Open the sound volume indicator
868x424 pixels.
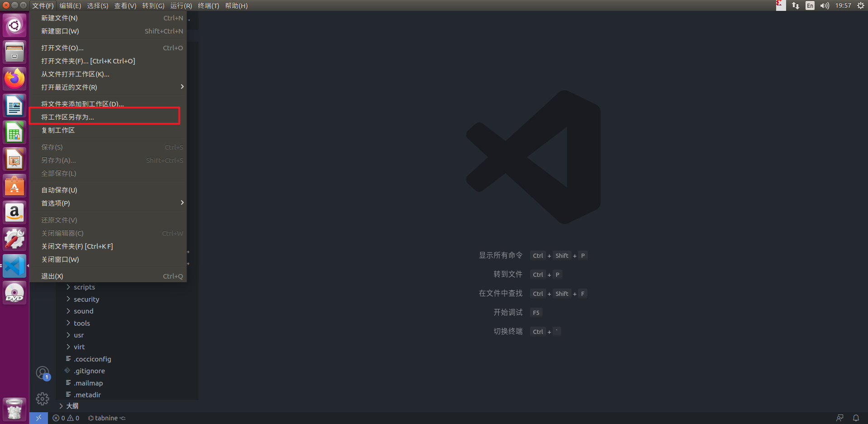(x=825, y=5)
